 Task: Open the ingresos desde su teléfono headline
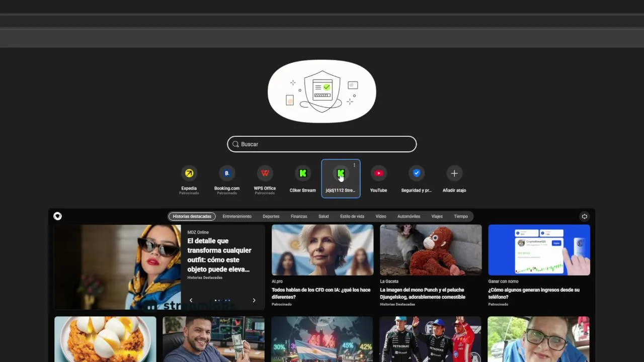coord(534,293)
